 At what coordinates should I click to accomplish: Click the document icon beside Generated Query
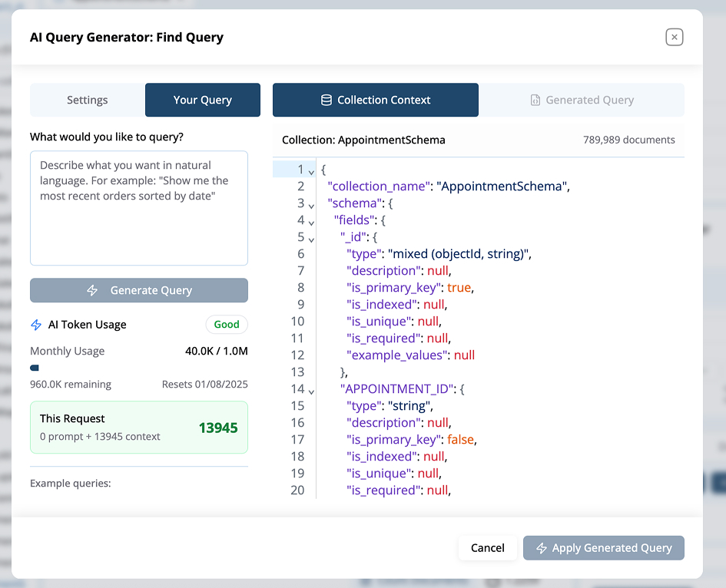pyautogui.click(x=535, y=100)
